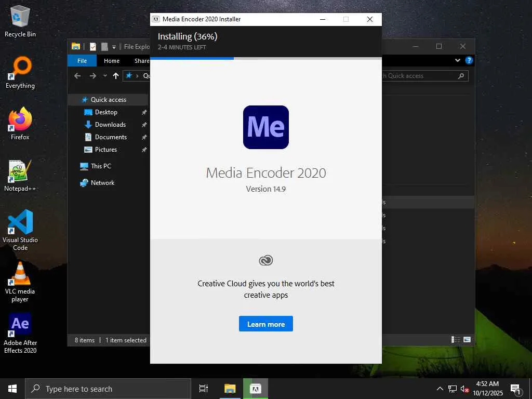
Task: Open Task View on the taskbar
Action: coord(204,389)
